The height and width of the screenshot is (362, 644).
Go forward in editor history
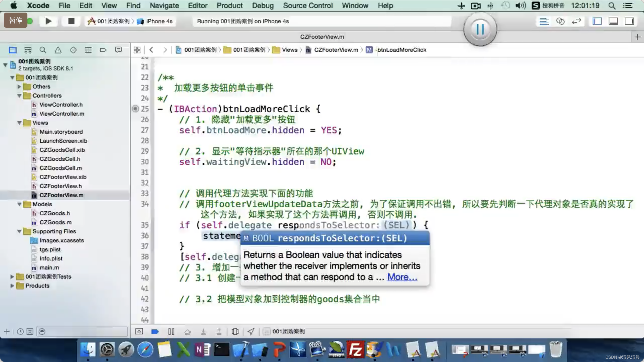tap(165, 50)
